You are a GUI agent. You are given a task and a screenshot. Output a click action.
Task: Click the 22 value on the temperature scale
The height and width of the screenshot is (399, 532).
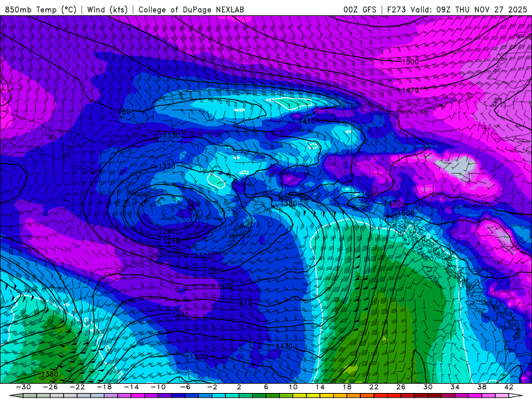coord(374,387)
